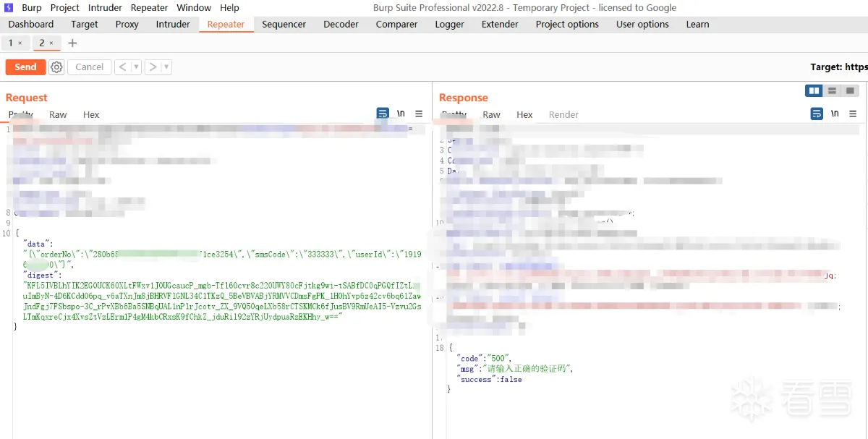Click the "success":false line in response

coord(489,379)
